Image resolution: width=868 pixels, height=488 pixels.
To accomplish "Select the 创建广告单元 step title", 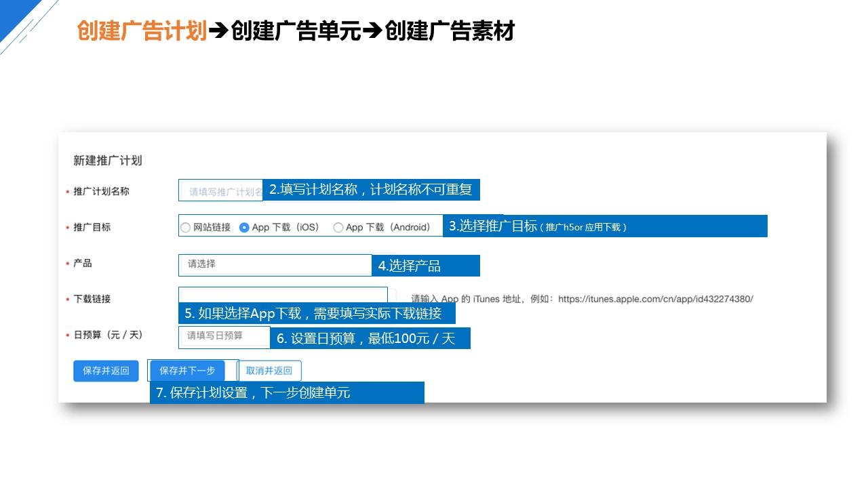I will click(x=296, y=31).
